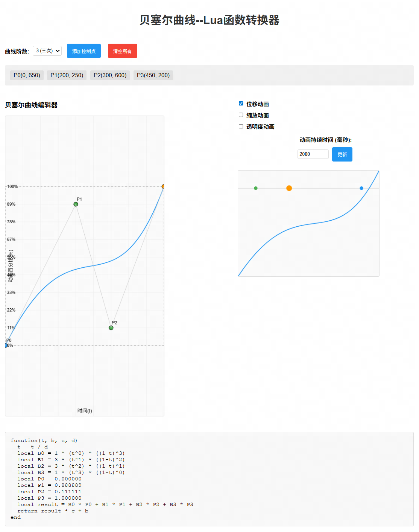Click the 添加控制点 button
419x532 pixels.
pyautogui.click(x=84, y=51)
